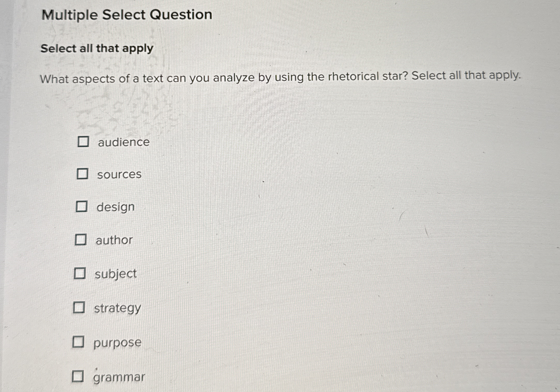Check the design checkbox
The height and width of the screenshot is (392, 560).
[82, 207]
